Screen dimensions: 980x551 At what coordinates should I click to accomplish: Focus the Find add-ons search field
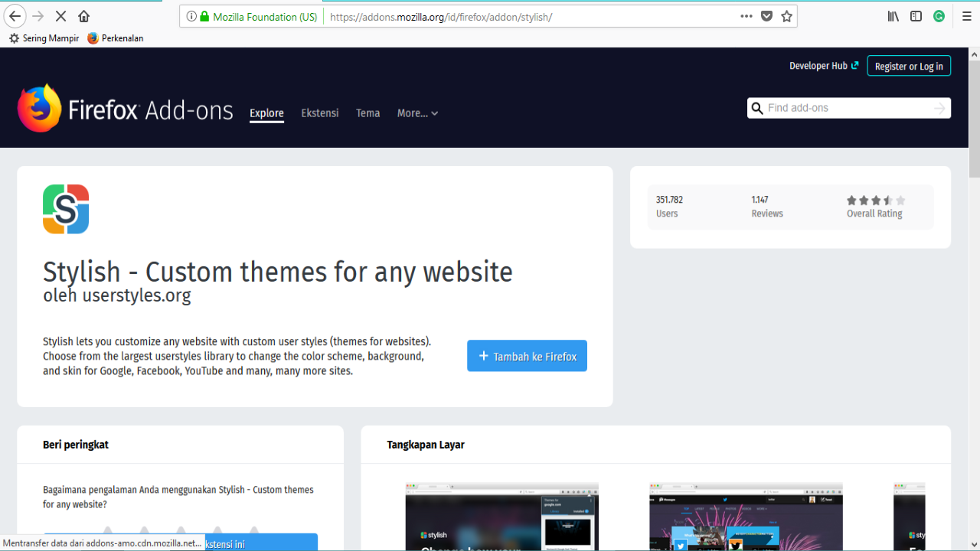[848, 108]
